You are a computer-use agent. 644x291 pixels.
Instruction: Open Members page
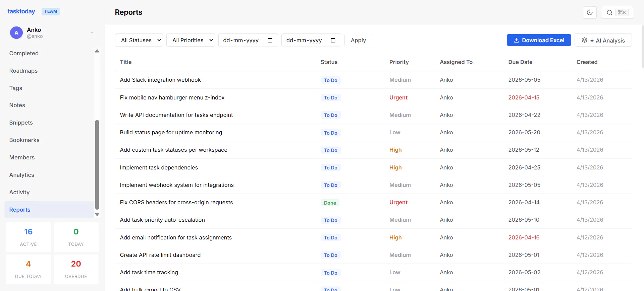49,157
